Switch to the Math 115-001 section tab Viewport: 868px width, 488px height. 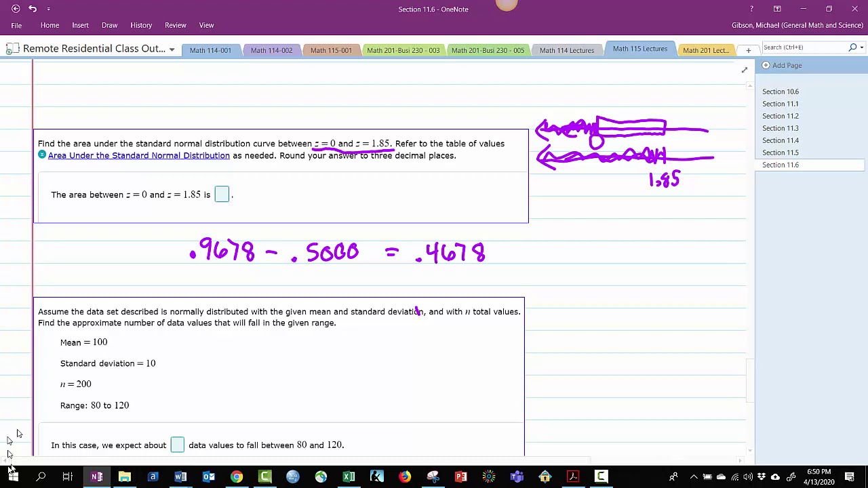point(331,50)
